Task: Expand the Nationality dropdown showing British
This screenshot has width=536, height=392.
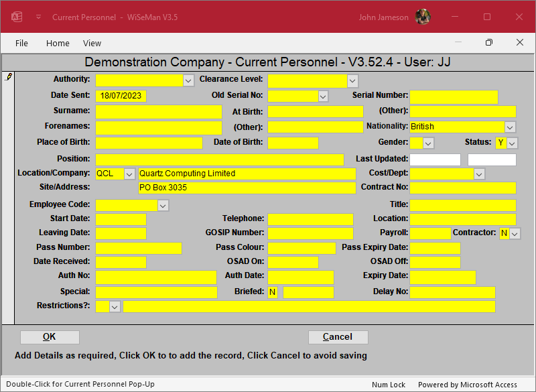Action: [510, 127]
